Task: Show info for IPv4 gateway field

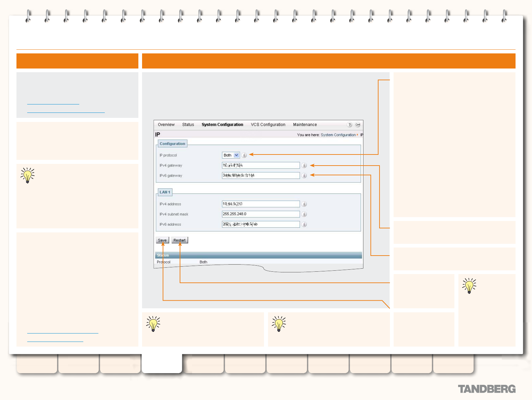Action: pos(304,165)
